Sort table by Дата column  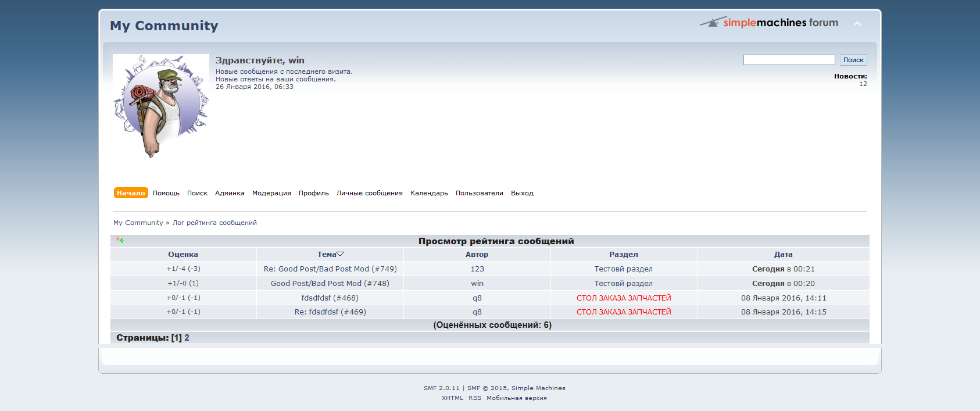click(x=784, y=254)
